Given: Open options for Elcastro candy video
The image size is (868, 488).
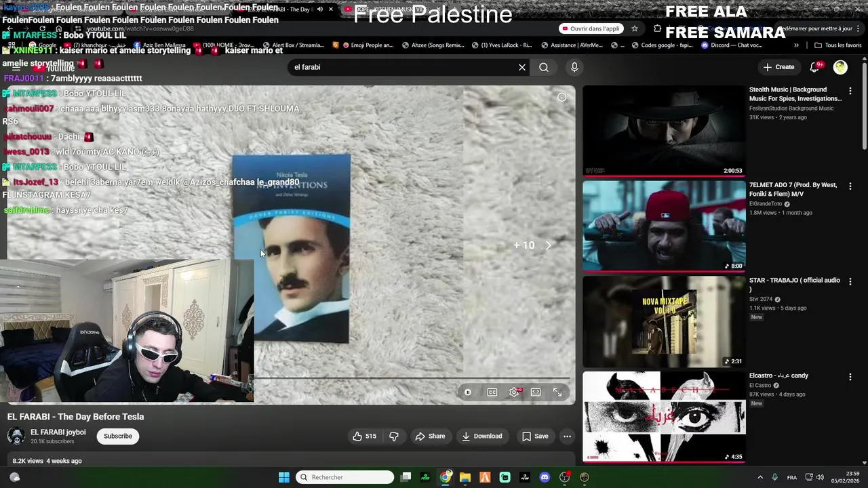Looking at the screenshot, I should click(850, 377).
